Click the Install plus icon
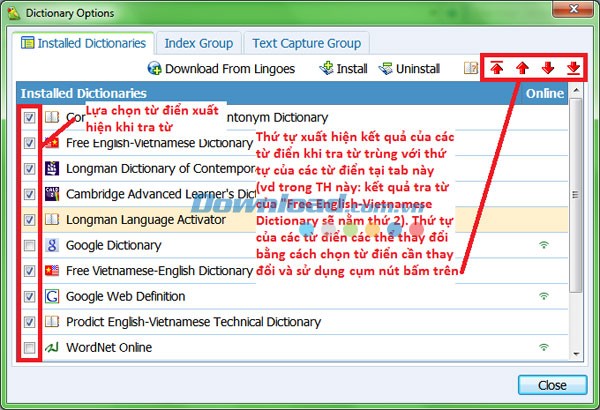Viewport: 600px width, 410px height. point(326,69)
